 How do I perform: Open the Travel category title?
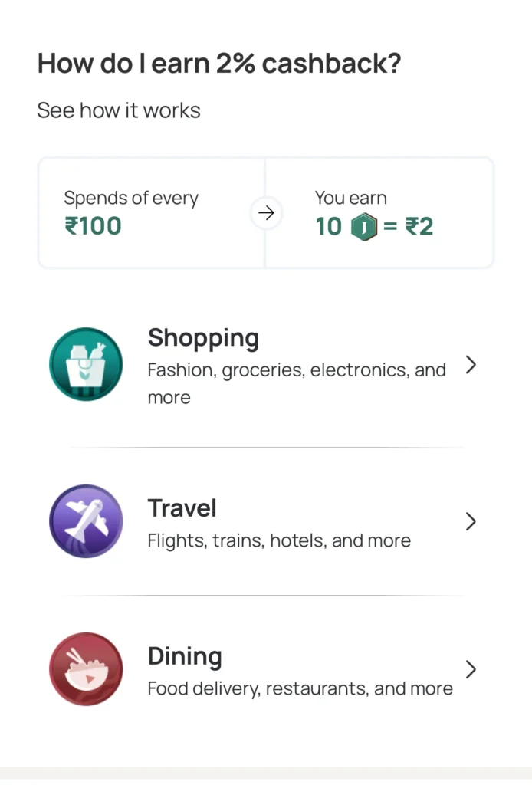[182, 508]
